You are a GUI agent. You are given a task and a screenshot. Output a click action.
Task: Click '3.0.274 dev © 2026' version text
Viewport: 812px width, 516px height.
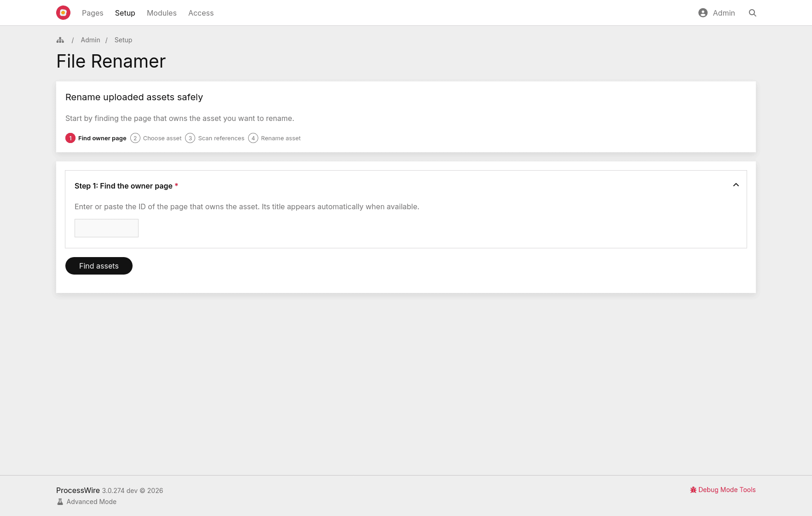[133, 491]
